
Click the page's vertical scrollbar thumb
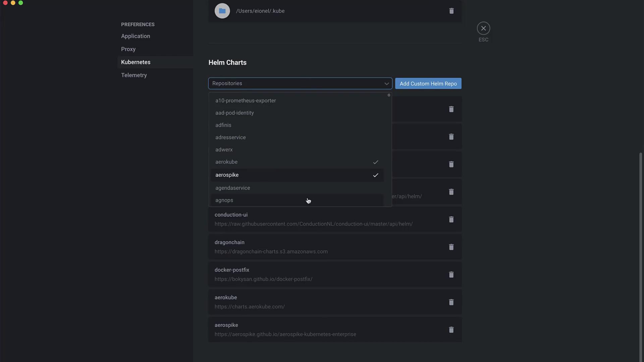click(641, 255)
